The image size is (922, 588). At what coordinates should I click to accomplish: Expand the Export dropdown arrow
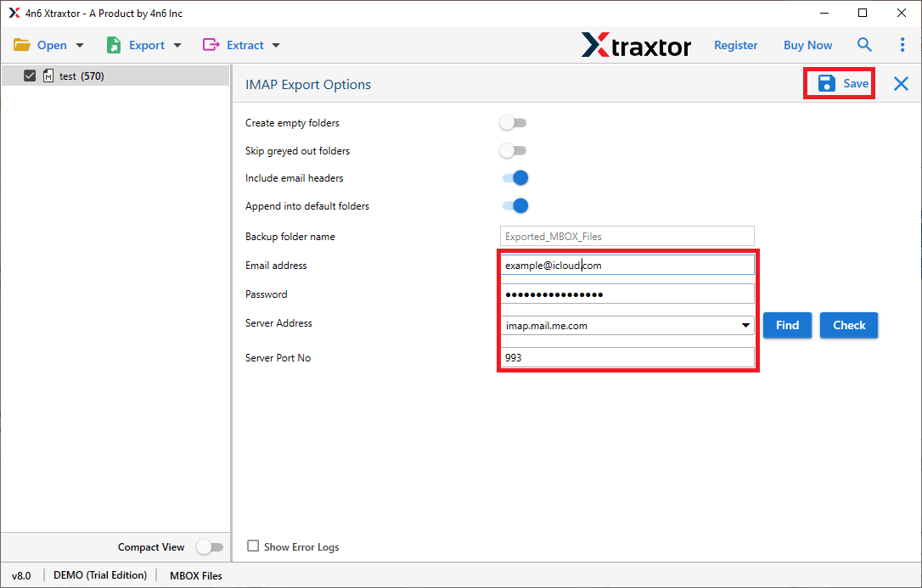click(x=177, y=46)
